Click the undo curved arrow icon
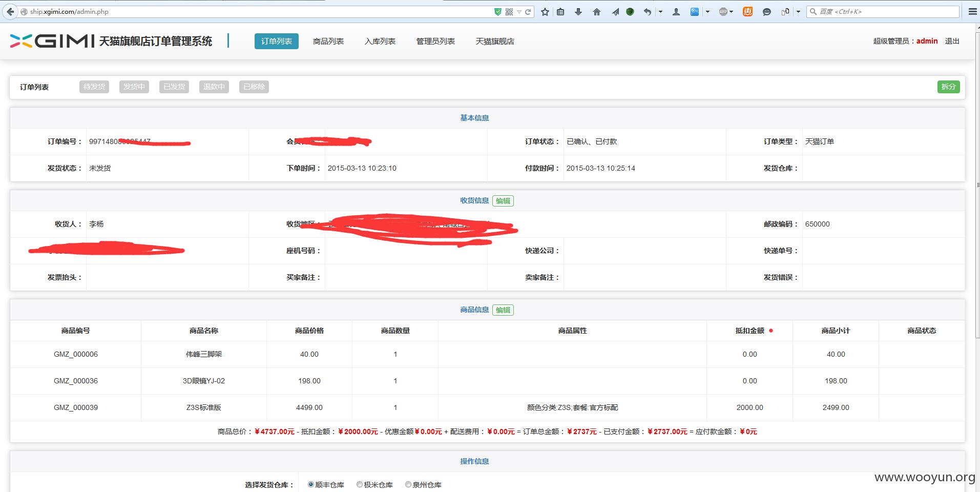This screenshot has height=492, width=980. pyautogui.click(x=648, y=12)
